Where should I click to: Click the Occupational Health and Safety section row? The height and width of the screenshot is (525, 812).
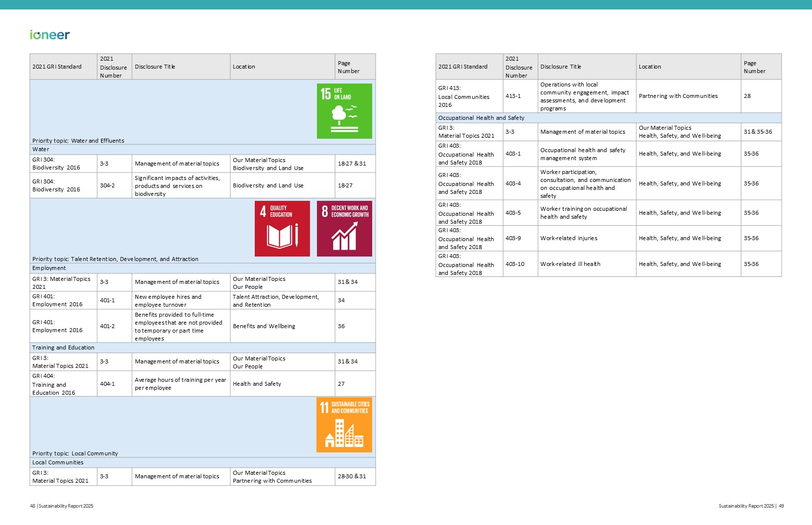click(x=481, y=118)
